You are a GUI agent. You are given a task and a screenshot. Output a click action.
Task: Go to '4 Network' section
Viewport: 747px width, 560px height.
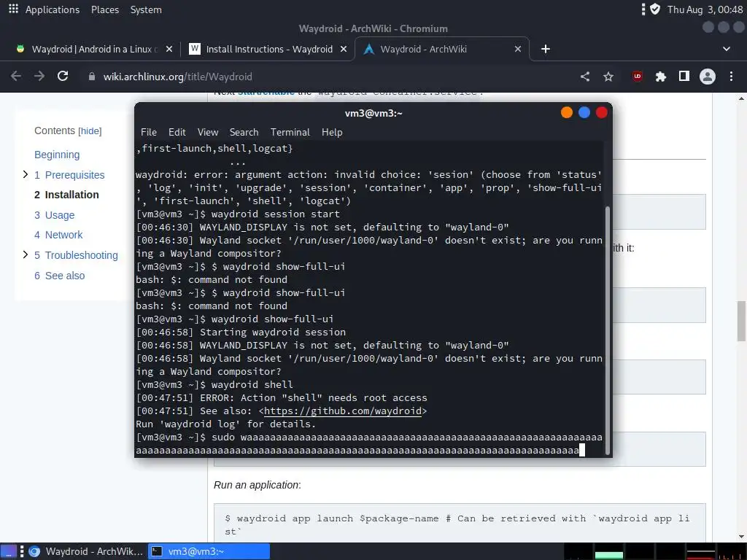pos(58,235)
